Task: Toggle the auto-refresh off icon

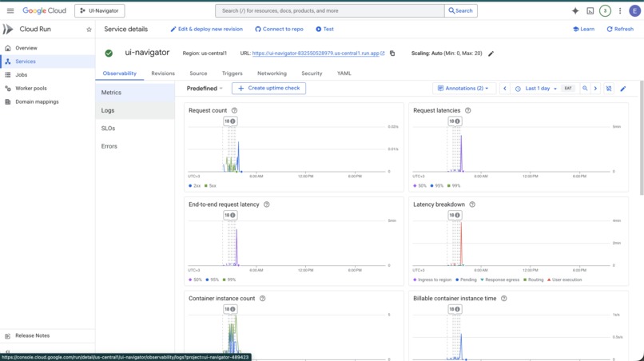Action: coord(609,89)
